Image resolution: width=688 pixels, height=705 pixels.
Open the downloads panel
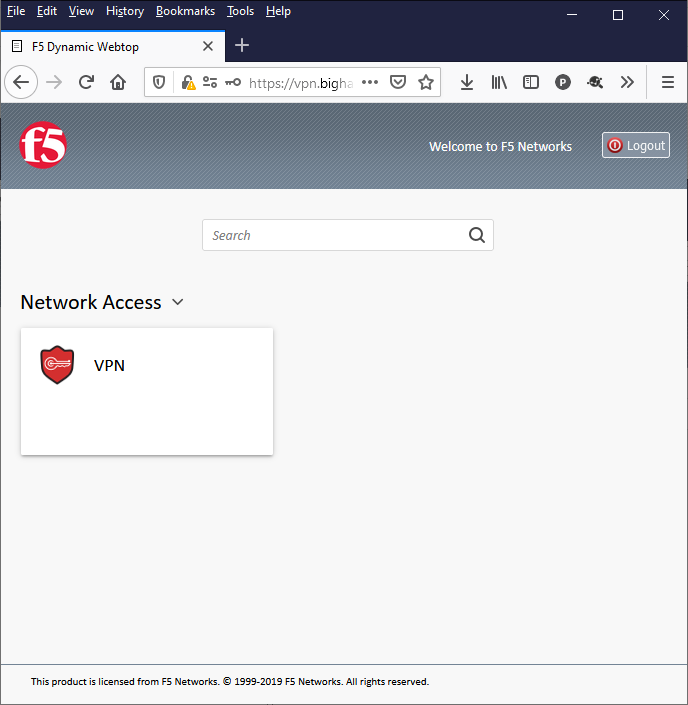[467, 82]
